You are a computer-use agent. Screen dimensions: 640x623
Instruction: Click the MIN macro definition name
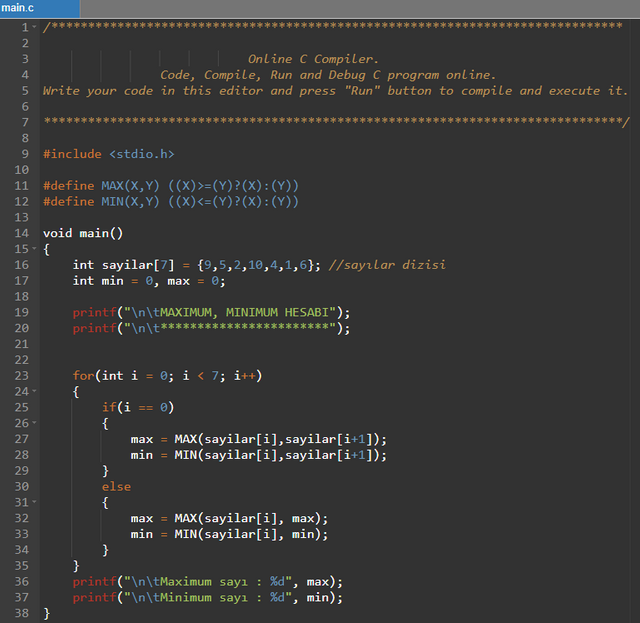112,201
